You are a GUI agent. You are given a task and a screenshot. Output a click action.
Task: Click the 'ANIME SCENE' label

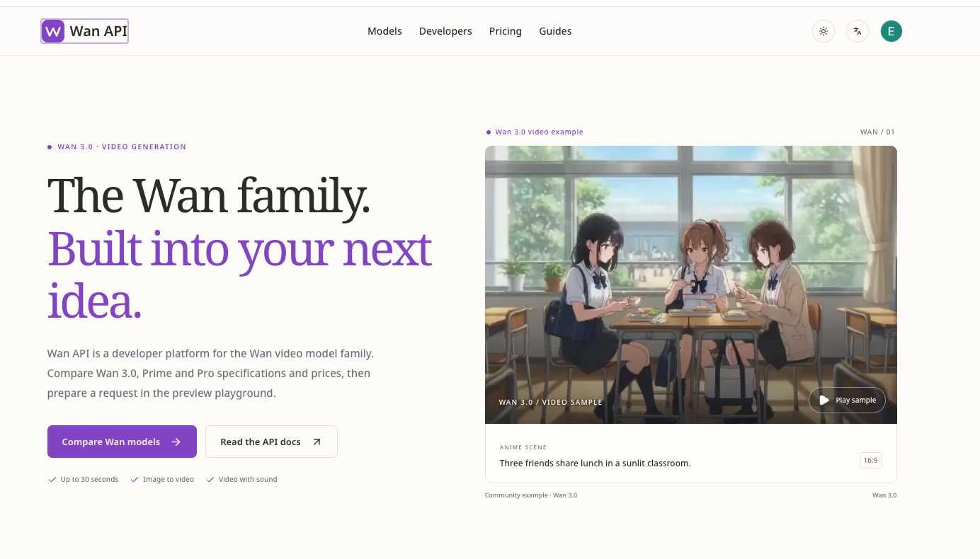click(523, 448)
